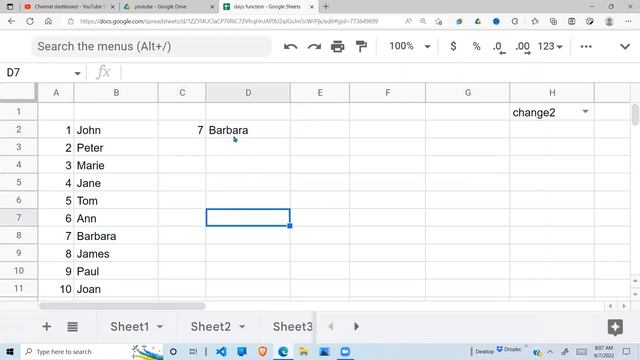Click cell B3 containing Peter
This screenshot has width=640, height=360.
click(x=116, y=147)
